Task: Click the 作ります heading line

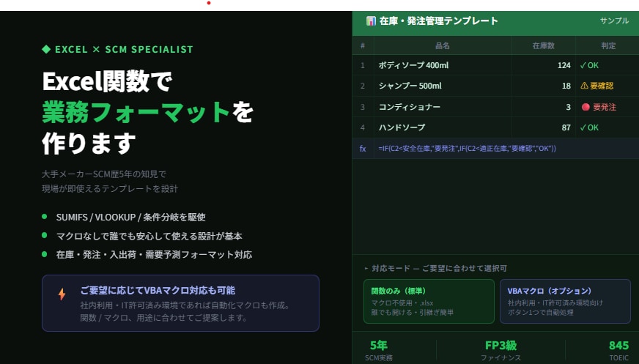Action: pos(89,144)
